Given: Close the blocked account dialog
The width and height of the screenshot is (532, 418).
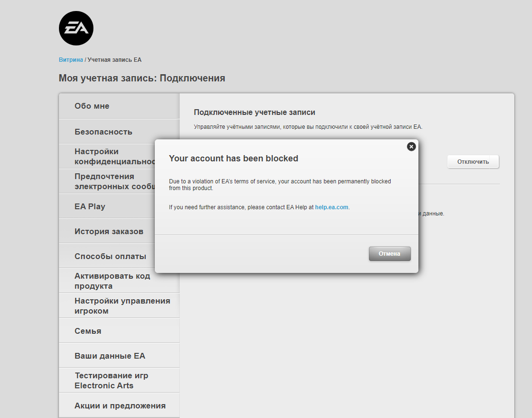Looking at the screenshot, I should pos(411,147).
